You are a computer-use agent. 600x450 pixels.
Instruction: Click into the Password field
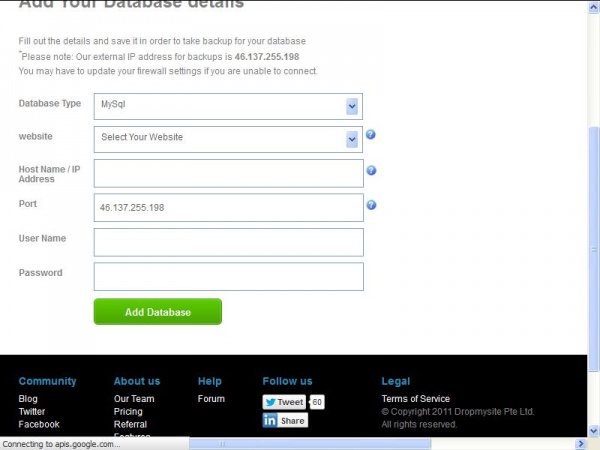[228, 276]
